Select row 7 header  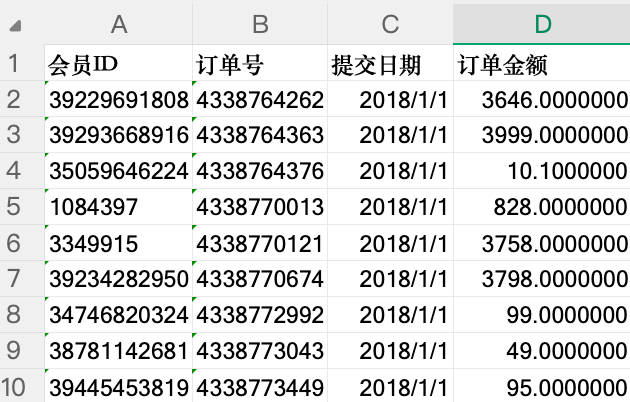click(x=22, y=278)
